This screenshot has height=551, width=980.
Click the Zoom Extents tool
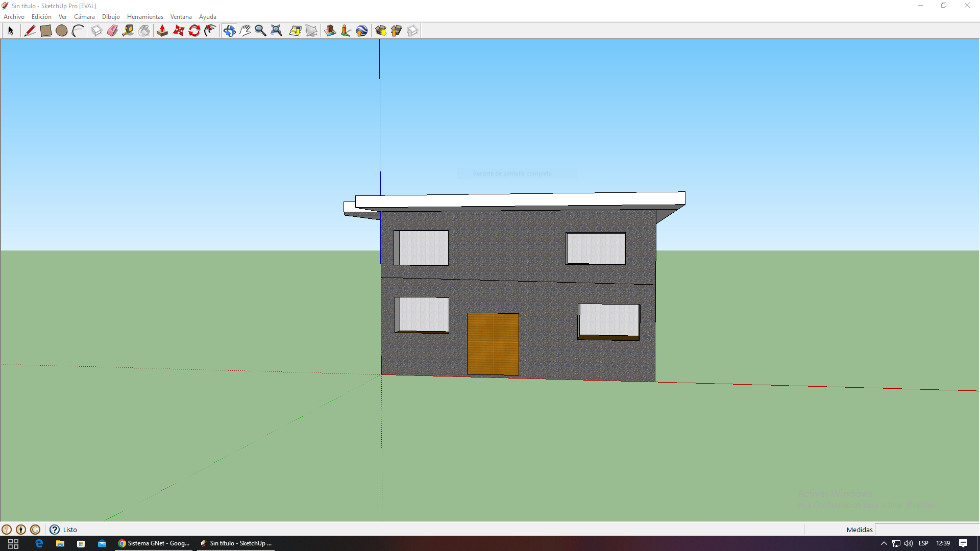[x=276, y=31]
